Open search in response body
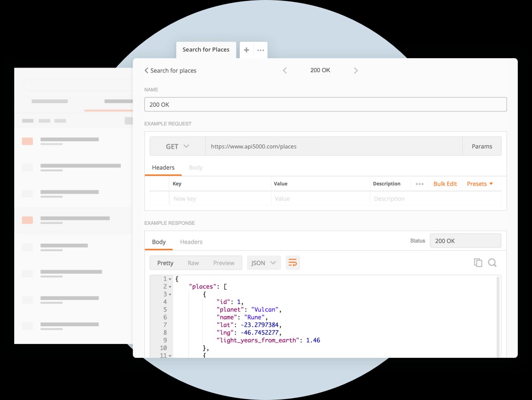Screen dimensions: 532x400 [x=492, y=263]
